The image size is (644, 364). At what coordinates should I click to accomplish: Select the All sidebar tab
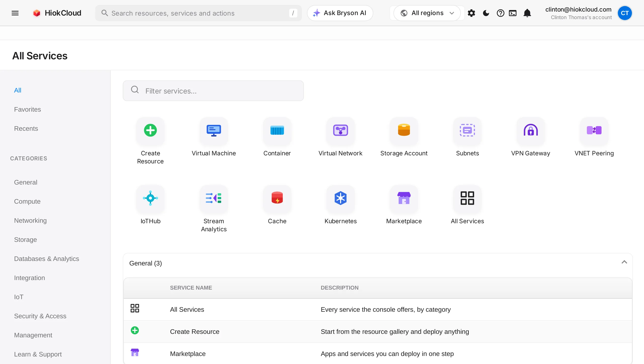pyautogui.click(x=18, y=90)
